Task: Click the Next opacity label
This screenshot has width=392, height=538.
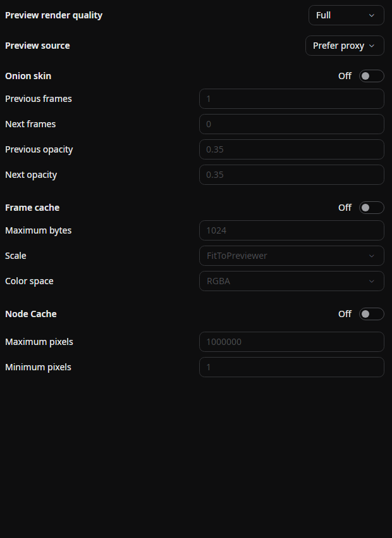Action: (31, 175)
